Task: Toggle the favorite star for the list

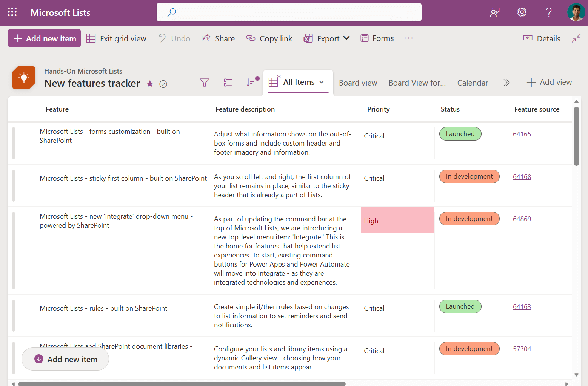Action: [150, 84]
